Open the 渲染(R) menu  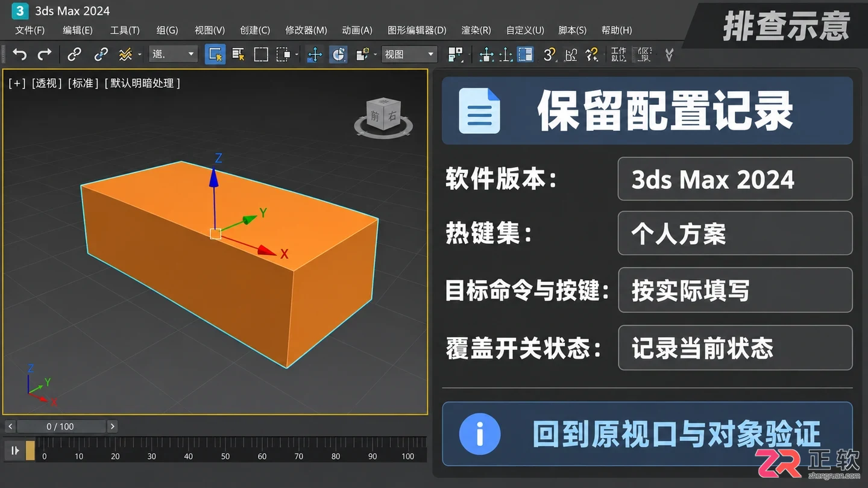coord(476,30)
